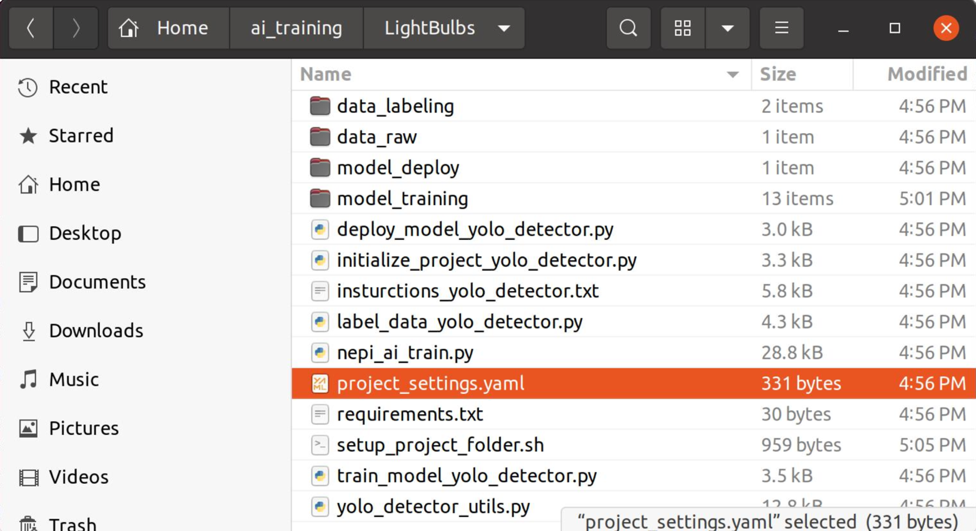The height and width of the screenshot is (531, 976).
Task: Go to Home in the path bar
Action: pos(168,29)
